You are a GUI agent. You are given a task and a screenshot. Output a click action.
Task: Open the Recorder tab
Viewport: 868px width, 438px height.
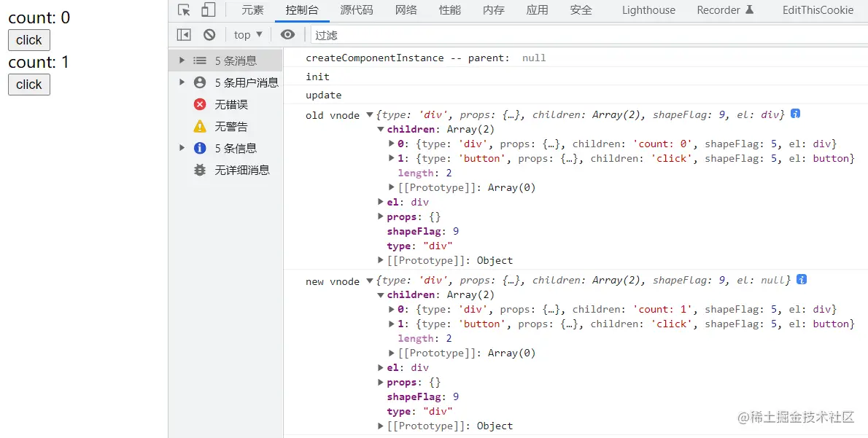pyautogui.click(x=725, y=10)
